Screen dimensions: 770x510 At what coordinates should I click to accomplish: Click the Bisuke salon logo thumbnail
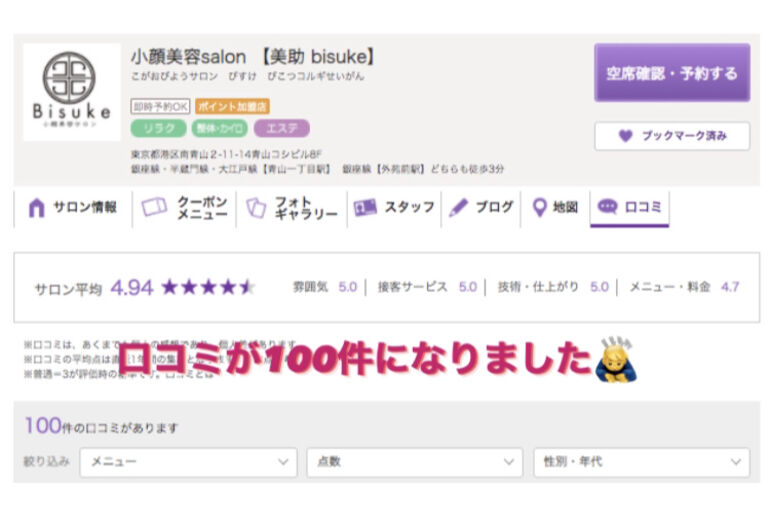(x=72, y=92)
